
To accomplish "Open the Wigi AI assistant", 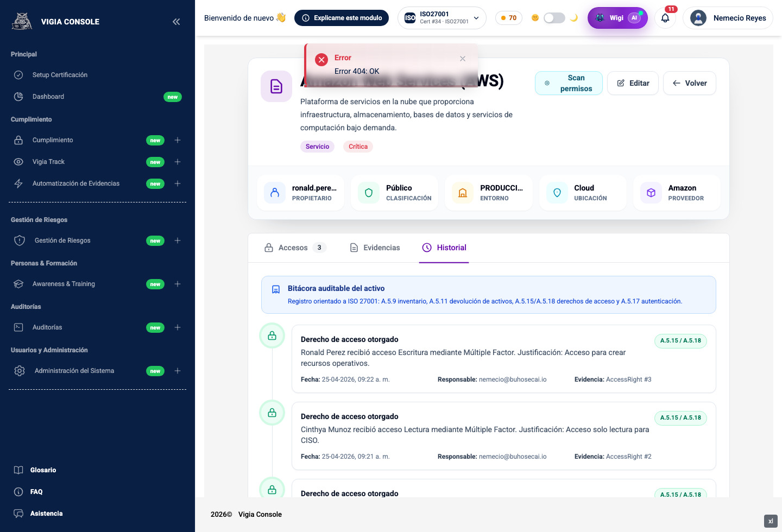I will pyautogui.click(x=617, y=18).
